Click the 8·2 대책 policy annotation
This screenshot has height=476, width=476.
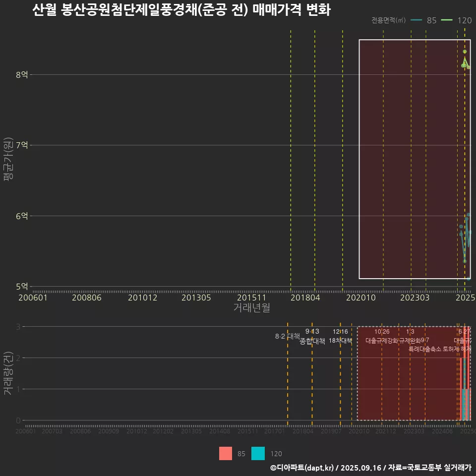pos(288,336)
